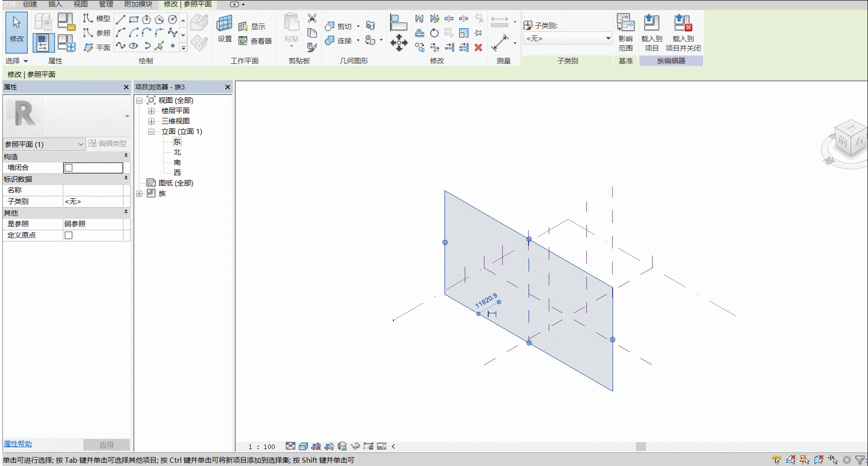868x466 pixels.
Task: Collapse the 立面 (立面 1) node
Action: (152, 132)
